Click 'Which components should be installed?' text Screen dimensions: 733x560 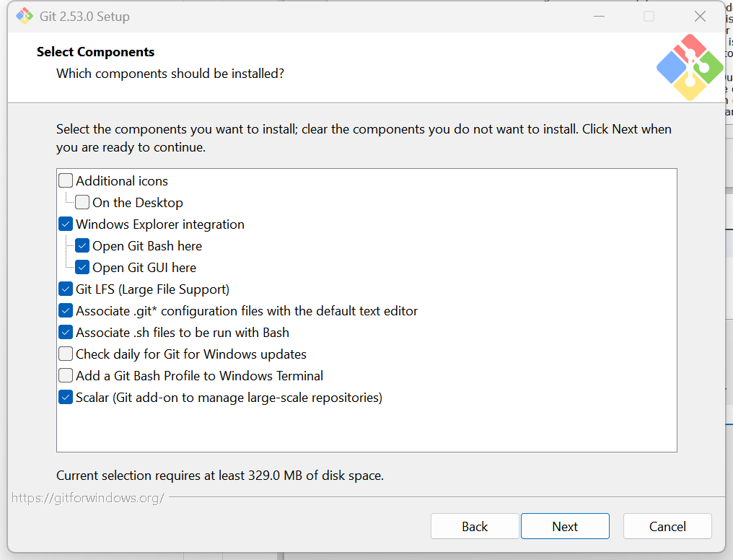[x=170, y=74]
